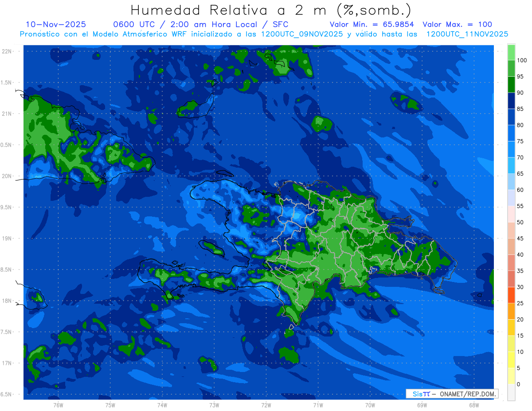Pick the dark green legend band between 90 and 95

[x=511, y=85]
